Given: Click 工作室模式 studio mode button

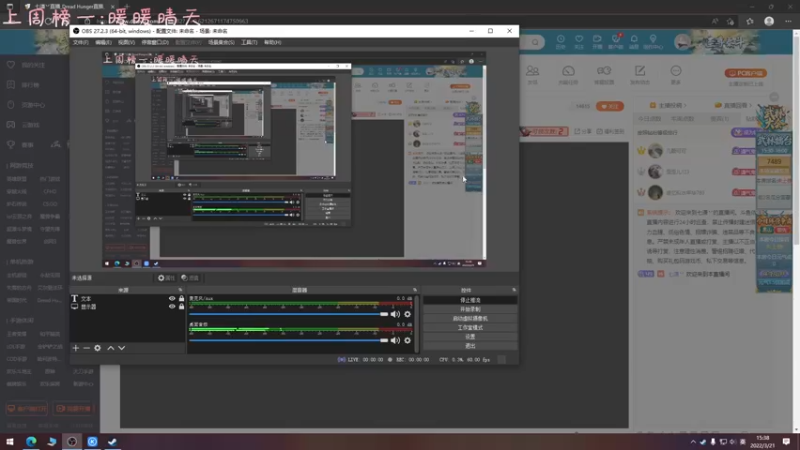Looking at the screenshot, I should pos(470,328).
